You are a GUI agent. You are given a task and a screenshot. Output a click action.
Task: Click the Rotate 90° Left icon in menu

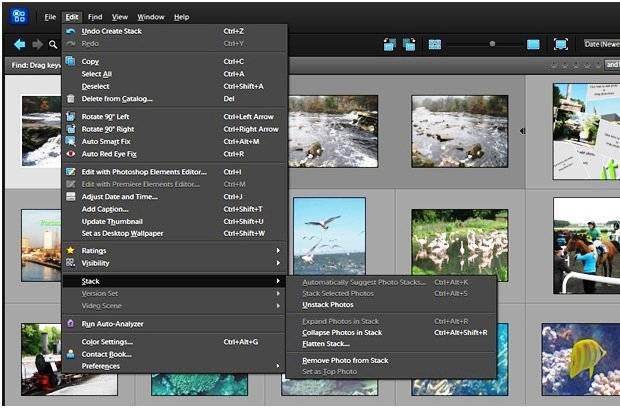click(x=70, y=116)
